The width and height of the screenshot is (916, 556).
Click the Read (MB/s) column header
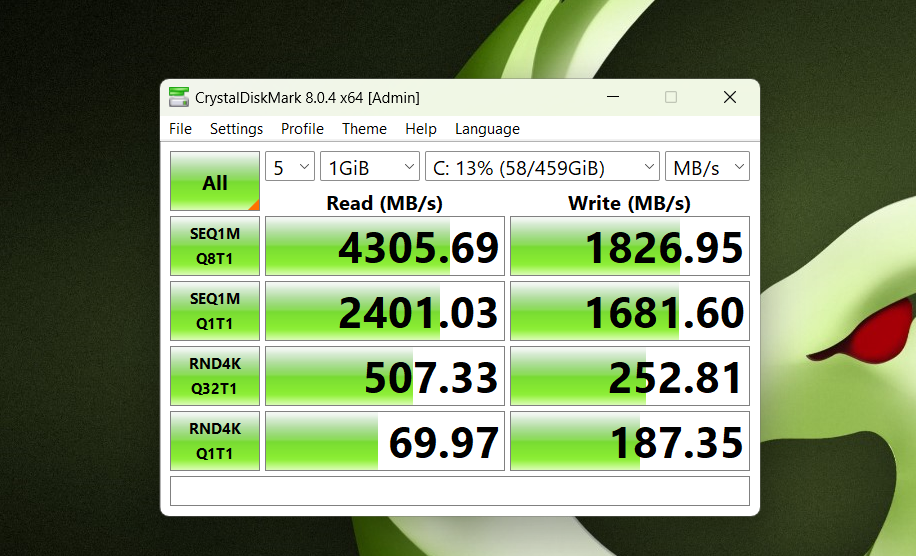(384, 203)
